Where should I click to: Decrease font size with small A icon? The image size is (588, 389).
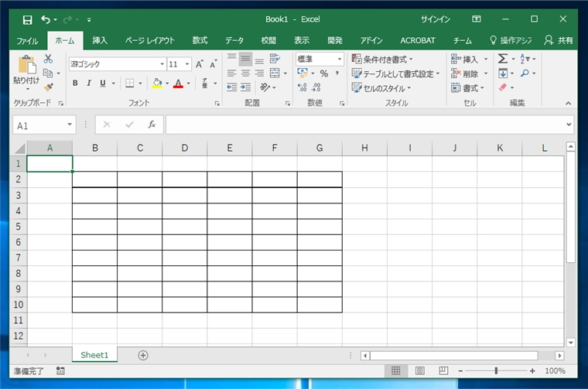[213, 64]
